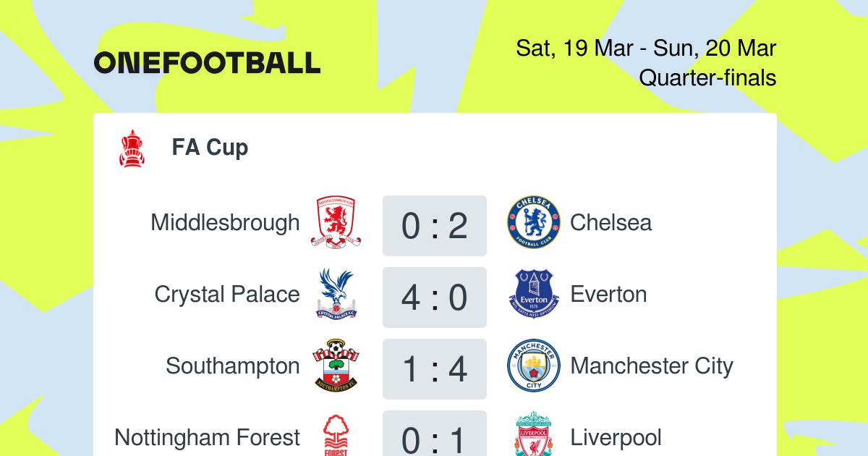Image resolution: width=868 pixels, height=456 pixels.
Task: Select the Southampton club crest
Action: (336, 366)
